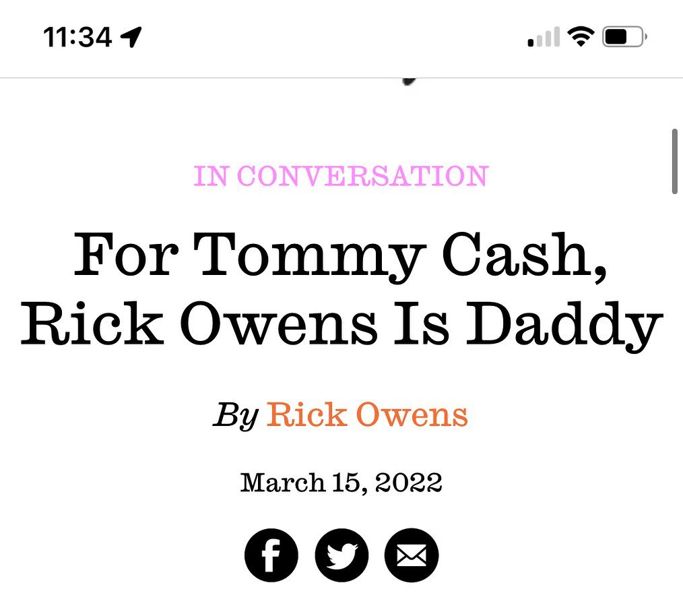Click the March 15, 2022 publication date
The width and height of the screenshot is (683, 616).
[341, 483]
